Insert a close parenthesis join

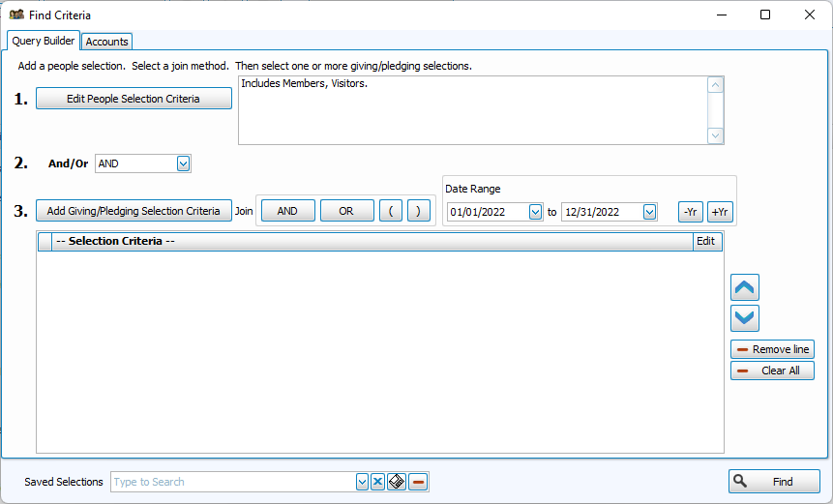(418, 211)
